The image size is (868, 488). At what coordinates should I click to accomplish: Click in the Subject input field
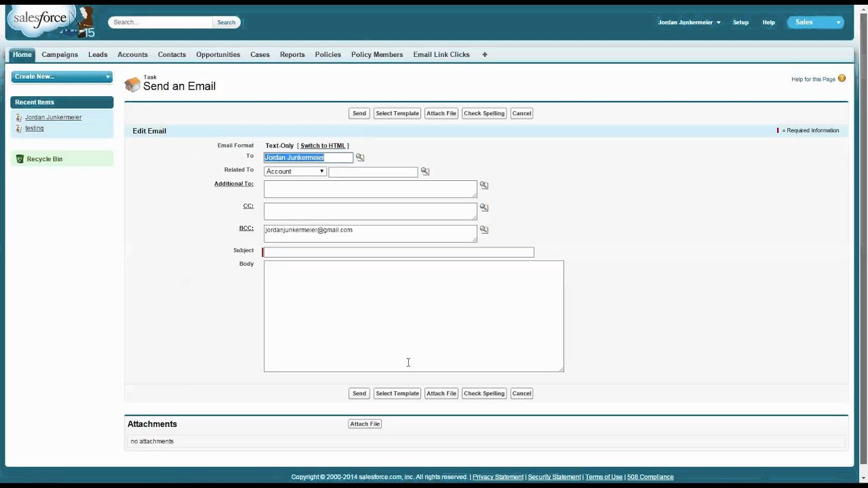(399, 252)
